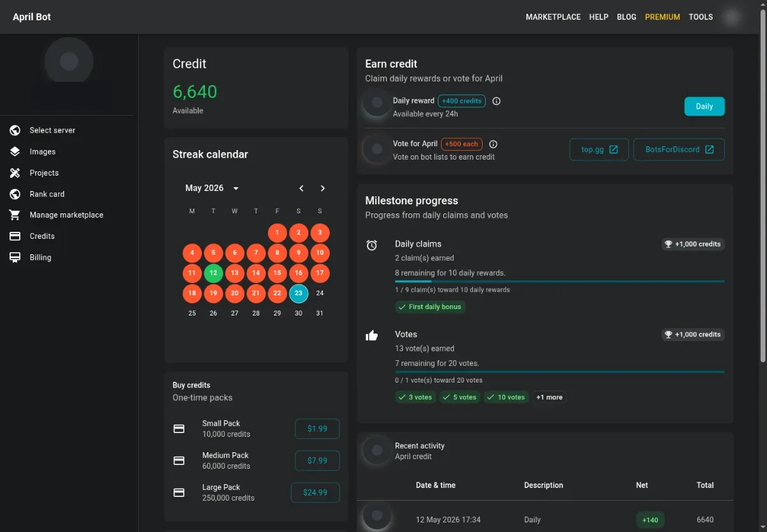This screenshot has height=532, width=767.
Task: Select day 31 in the calendar
Action: click(320, 314)
